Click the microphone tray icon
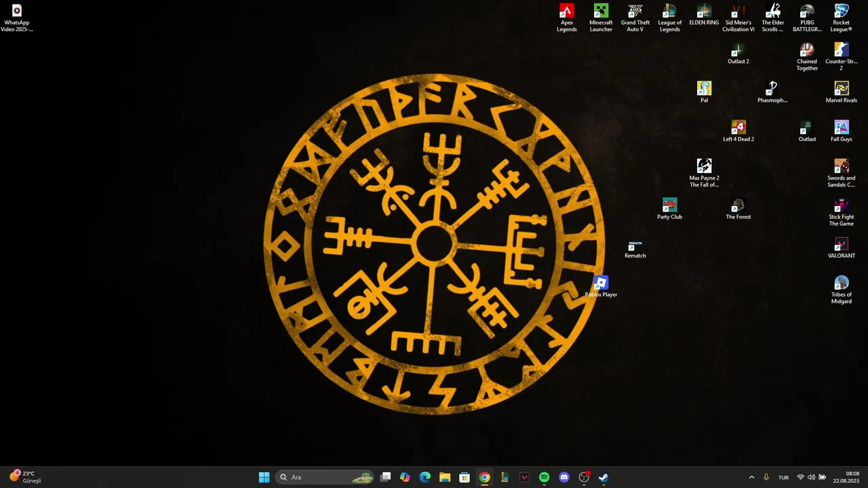Image resolution: width=868 pixels, height=488 pixels. pos(766,477)
